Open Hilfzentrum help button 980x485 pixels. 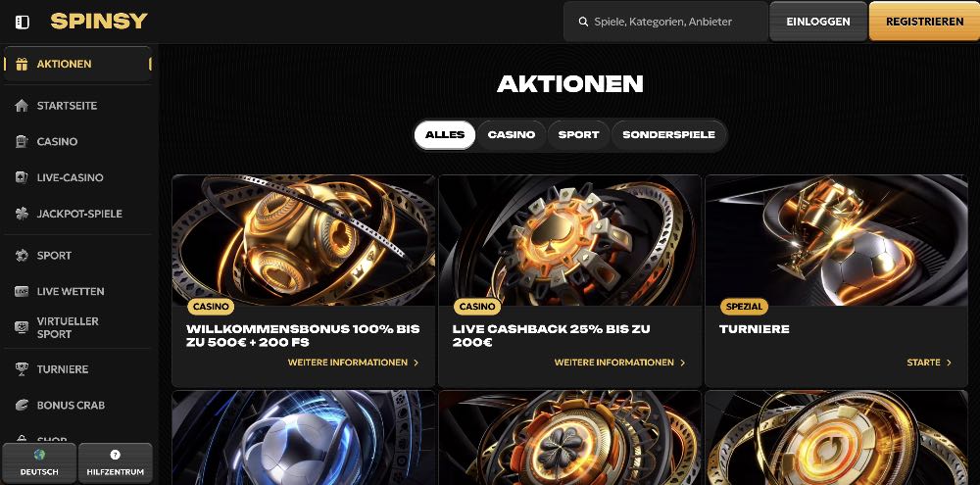click(116, 463)
